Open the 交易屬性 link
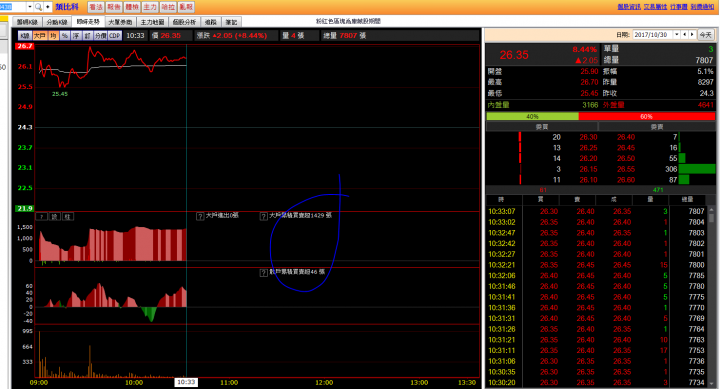 coord(655,7)
